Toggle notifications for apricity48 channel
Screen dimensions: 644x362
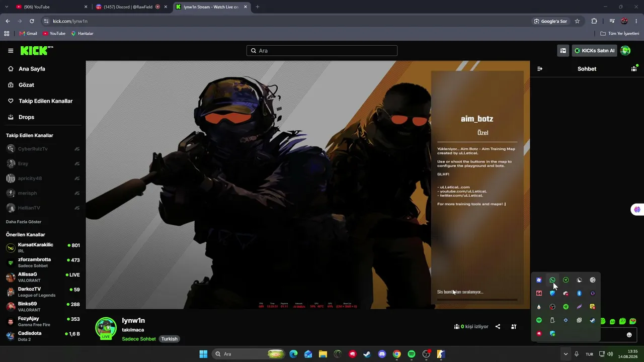pos(77,178)
